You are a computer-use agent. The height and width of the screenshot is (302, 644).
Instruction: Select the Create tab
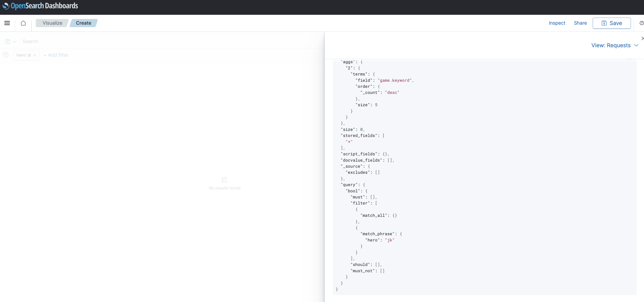click(x=84, y=23)
